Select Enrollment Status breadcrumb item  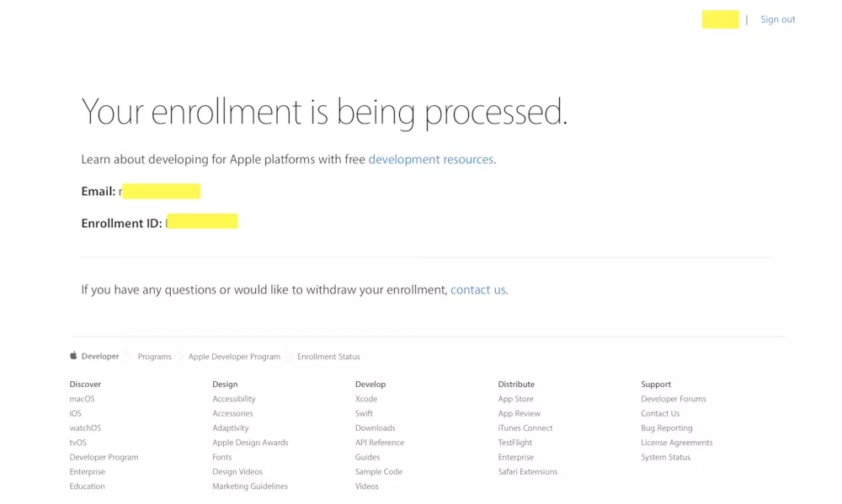pos(328,357)
